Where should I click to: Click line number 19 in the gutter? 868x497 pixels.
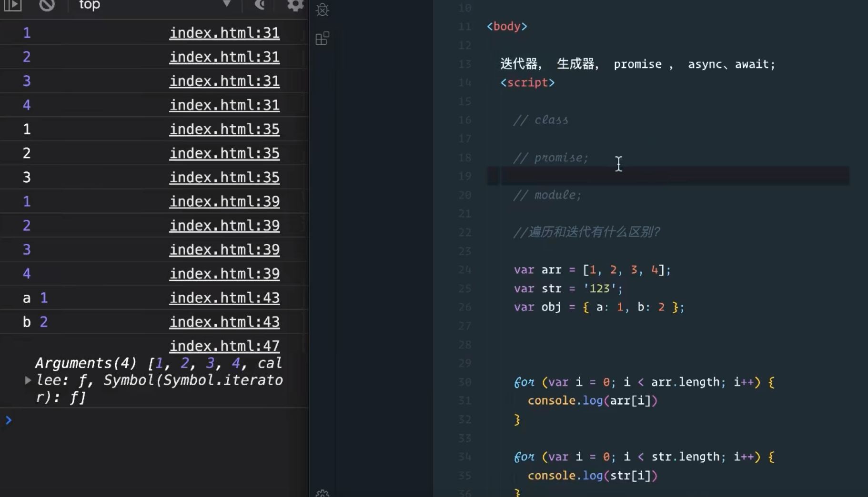pos(464,176)
